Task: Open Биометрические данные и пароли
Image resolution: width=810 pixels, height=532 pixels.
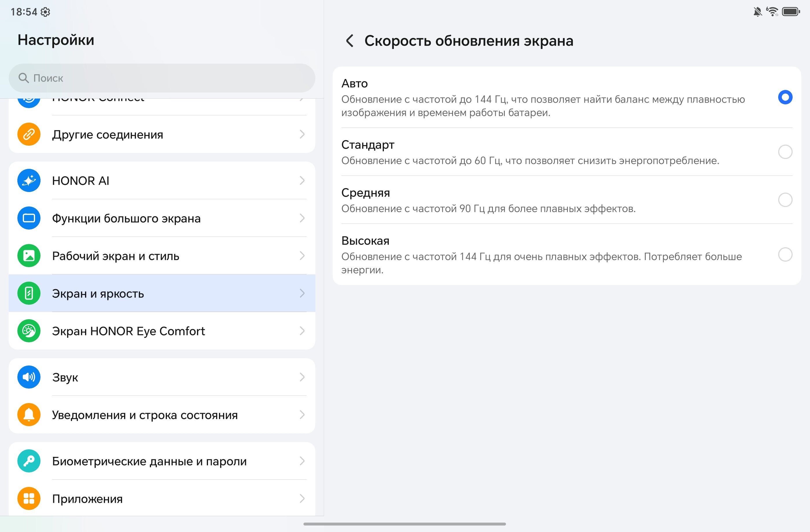Action: pos(162,461)
